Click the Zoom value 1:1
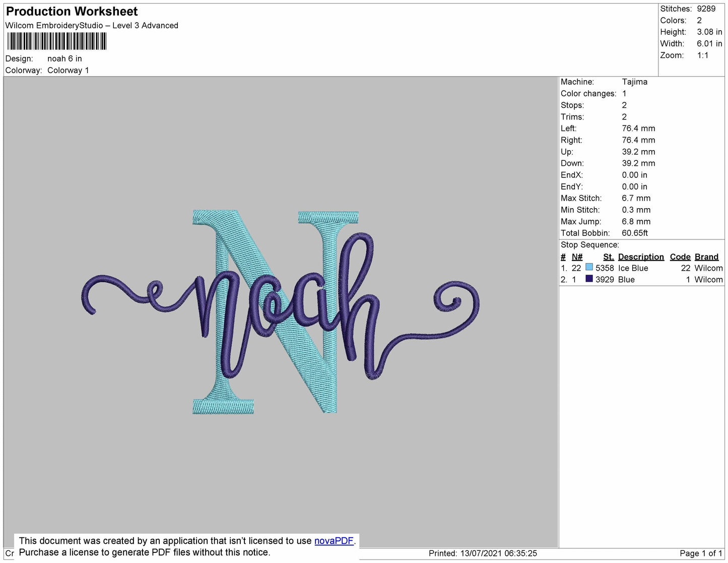Screen dimensions: 728x563 [x=703, y=55]
